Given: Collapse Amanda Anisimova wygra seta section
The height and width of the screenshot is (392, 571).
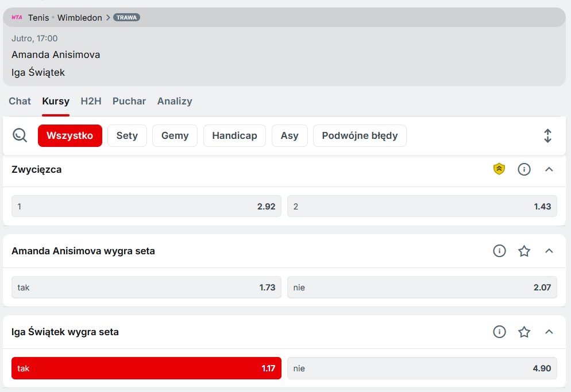Looking at the screenshot, I should click(x=549, y=251).
